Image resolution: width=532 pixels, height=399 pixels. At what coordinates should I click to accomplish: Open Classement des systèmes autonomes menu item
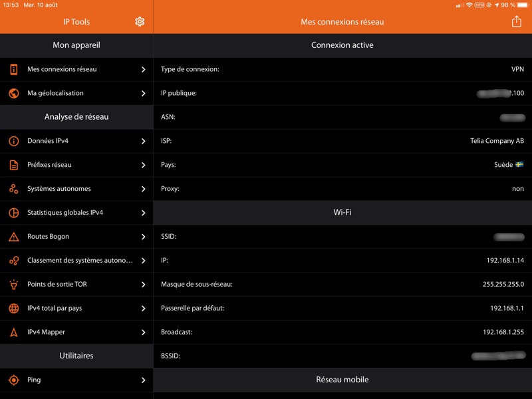pyautogui.click(x=80, y=261)
